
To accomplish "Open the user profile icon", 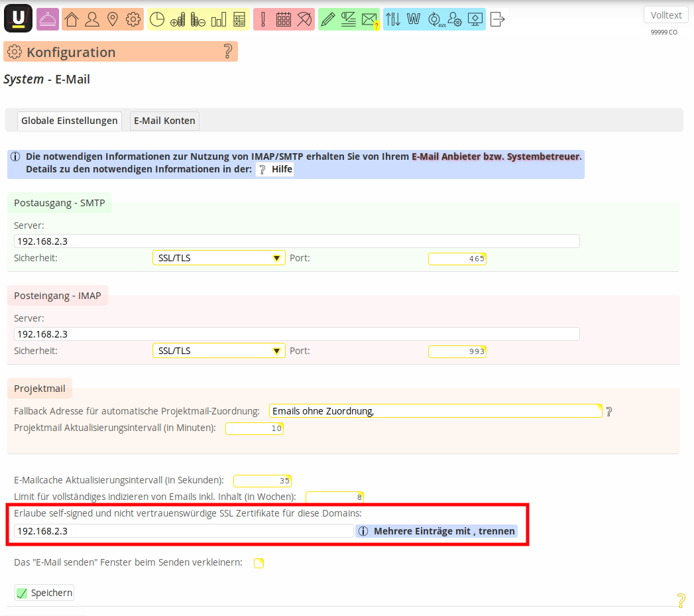I will (x=92, y=19).
